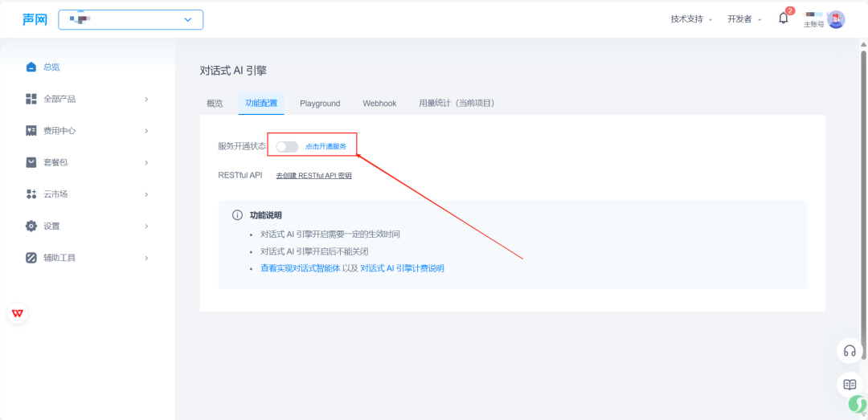Click the 对话式 AI 引擎 heading
868x420 pixels.
[x=233, y=71]
